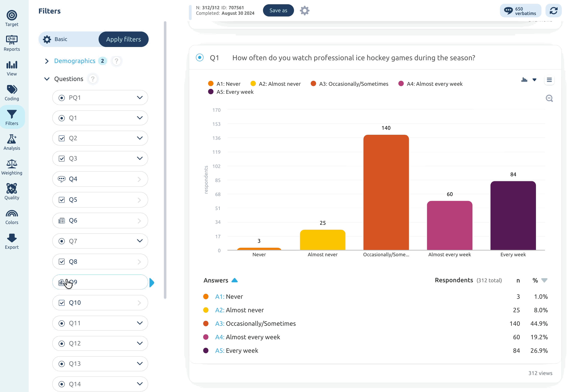Collapse the Questions filter group

coord(47,79)
